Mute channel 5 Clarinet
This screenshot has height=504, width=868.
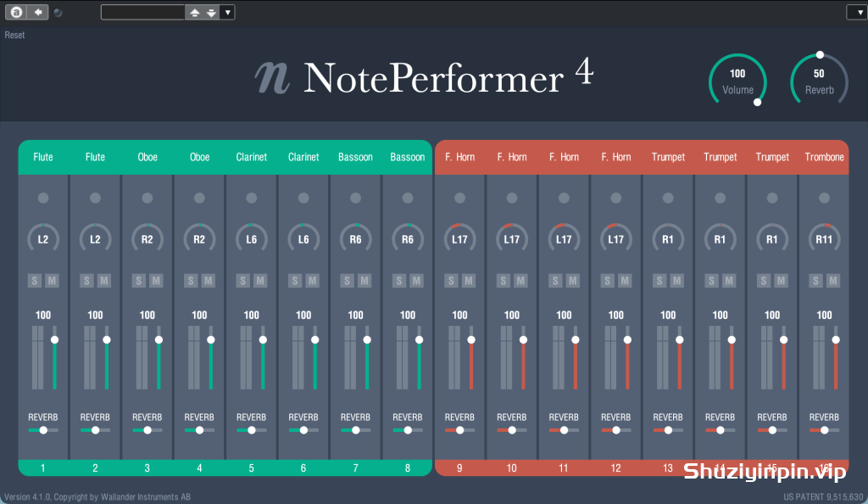[x=260, y=281]
